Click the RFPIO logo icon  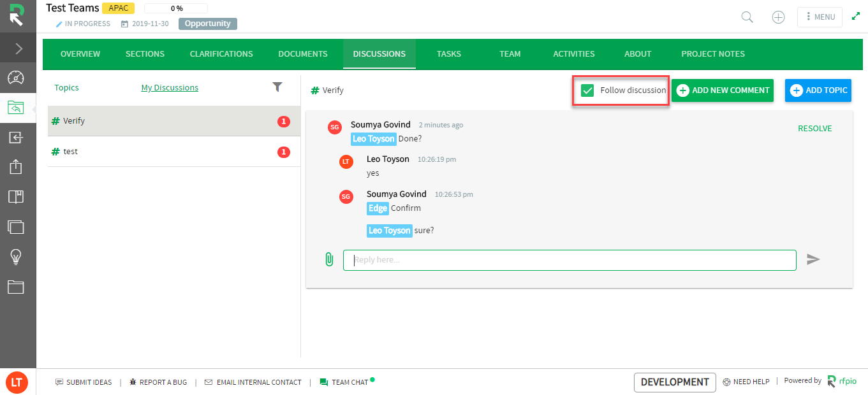[16, 14]
